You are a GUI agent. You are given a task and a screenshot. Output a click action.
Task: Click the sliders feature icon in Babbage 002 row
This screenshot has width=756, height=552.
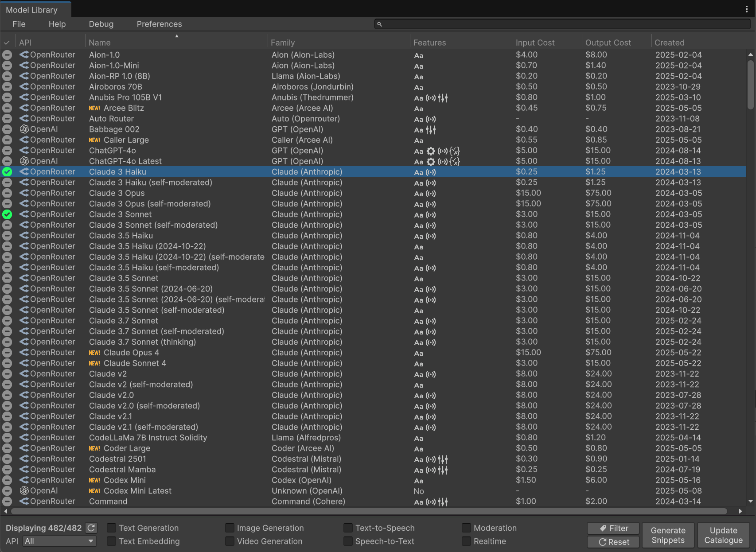point(431,130)
